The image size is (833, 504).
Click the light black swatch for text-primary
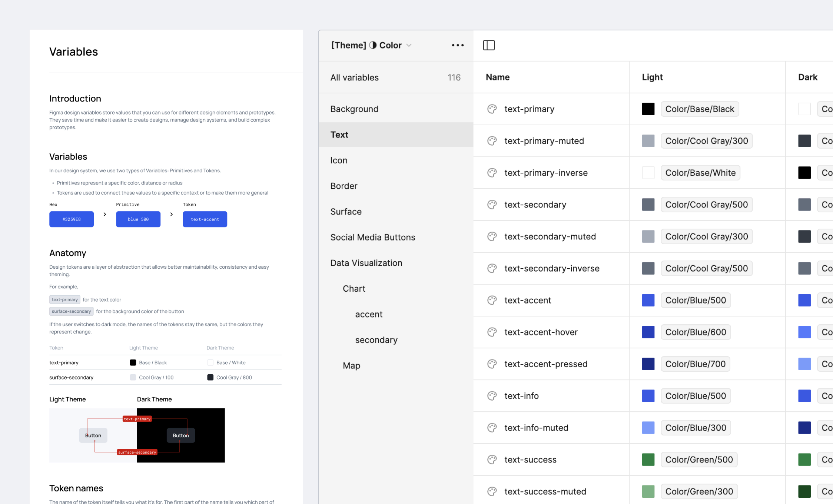point(648,109)
